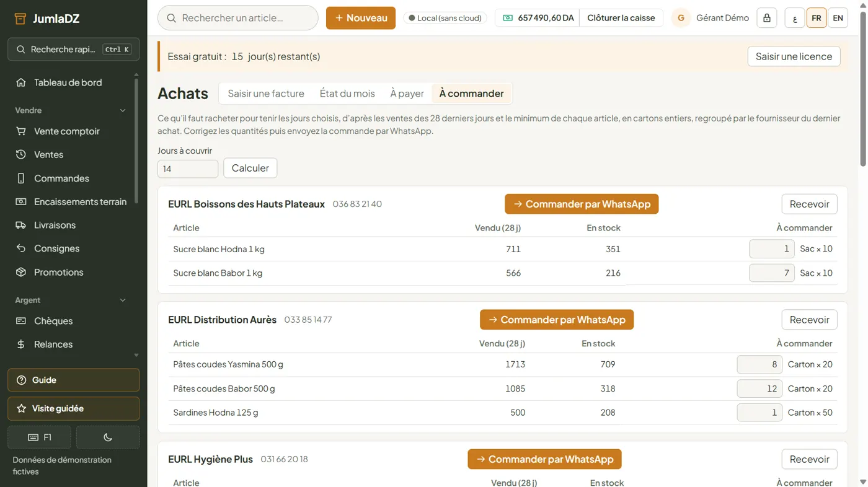This screenshot has width=868, height=487.
Task: Click the Calculer button
Action: 250,168
